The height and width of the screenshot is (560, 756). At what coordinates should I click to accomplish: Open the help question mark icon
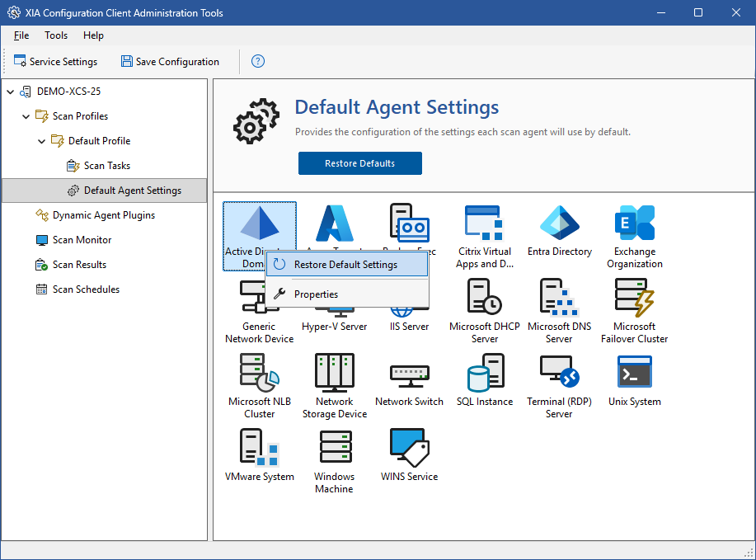point(258,62)
